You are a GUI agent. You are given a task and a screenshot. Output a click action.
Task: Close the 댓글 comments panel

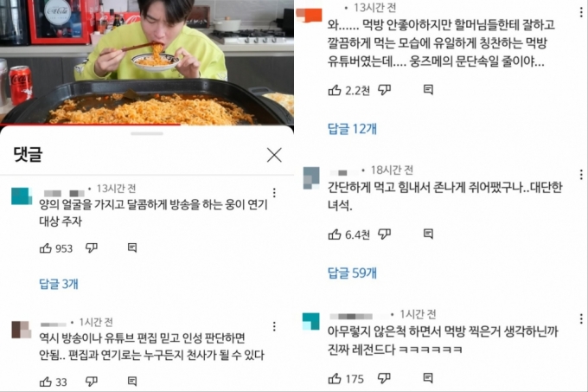click(x=274, y=155)
